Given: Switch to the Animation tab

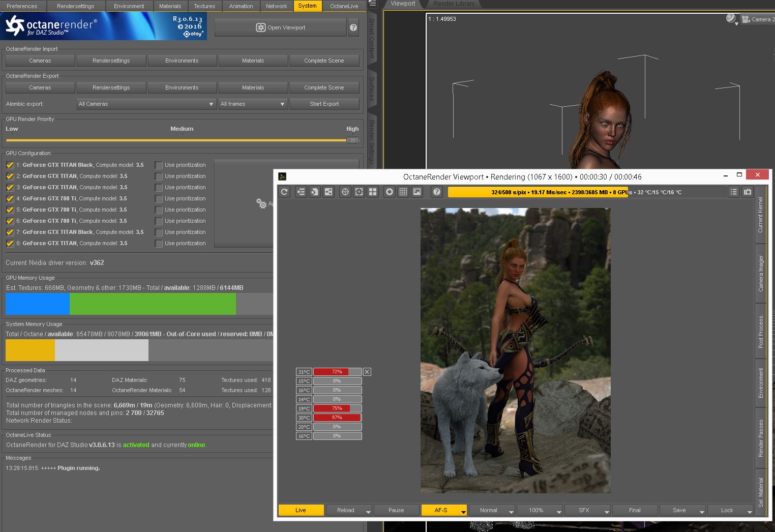Looking at the screenshot, I should tap(241, 6).
